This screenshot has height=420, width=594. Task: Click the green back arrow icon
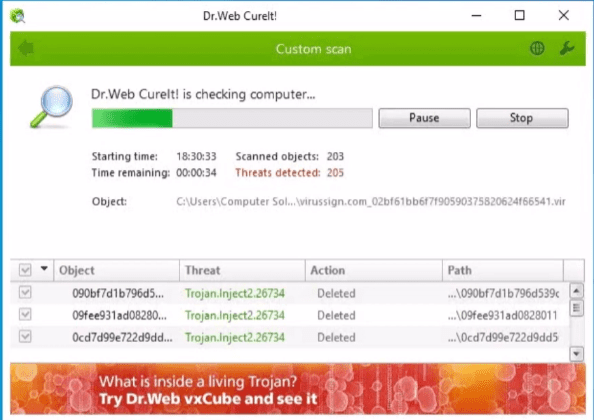click(26, 48)
